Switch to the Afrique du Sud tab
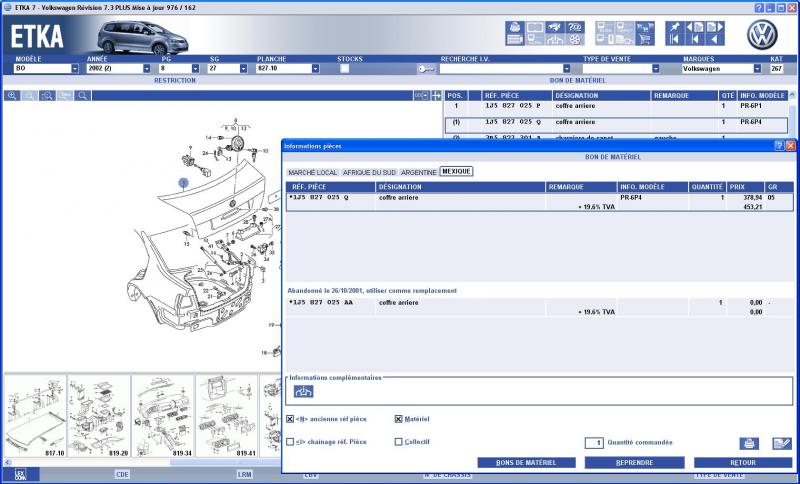800x484 pixels. (369, 172)
